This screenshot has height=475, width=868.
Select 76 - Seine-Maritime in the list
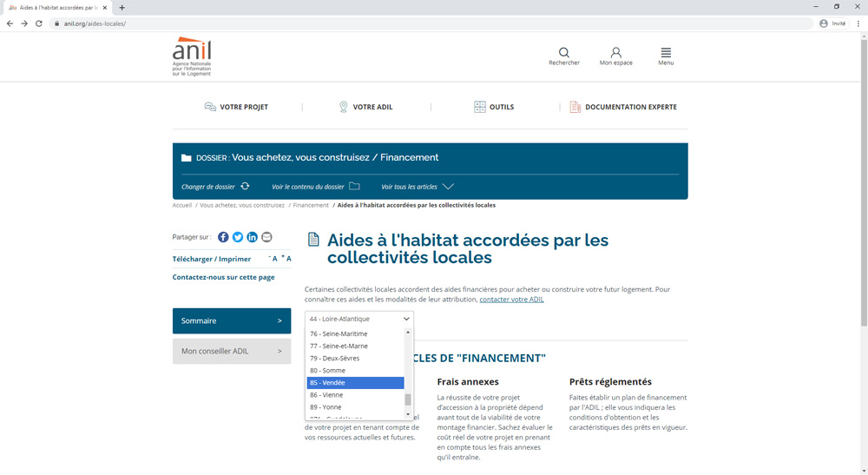tap(355, 333)
